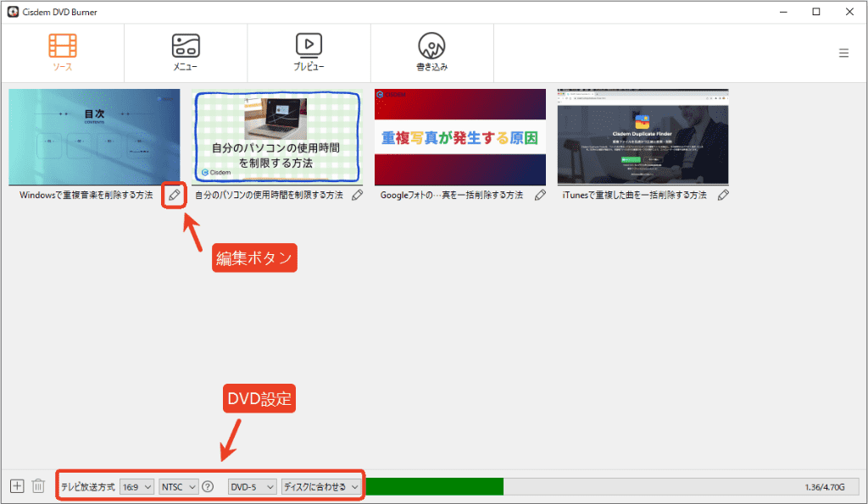The width and height of the screenshot is (868, 504).
Task: Click the green disc capacity bar
Action: coord(435,487)
